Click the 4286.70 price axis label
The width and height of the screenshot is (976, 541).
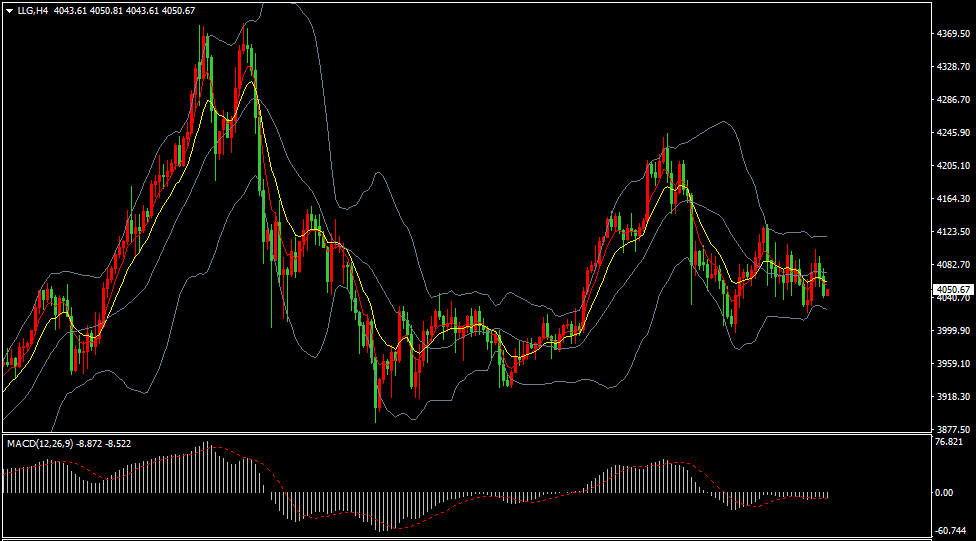pyautogui.click(x=953, y=100)
